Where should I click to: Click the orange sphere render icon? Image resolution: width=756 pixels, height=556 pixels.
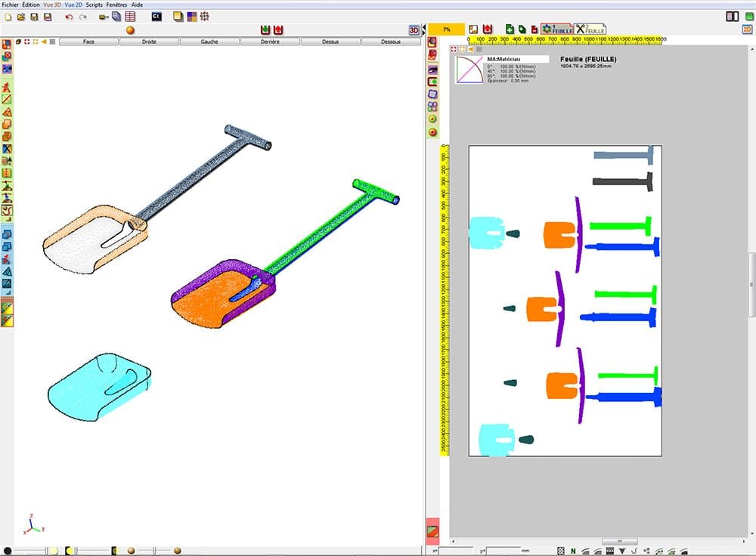click(x=130, y=29)
